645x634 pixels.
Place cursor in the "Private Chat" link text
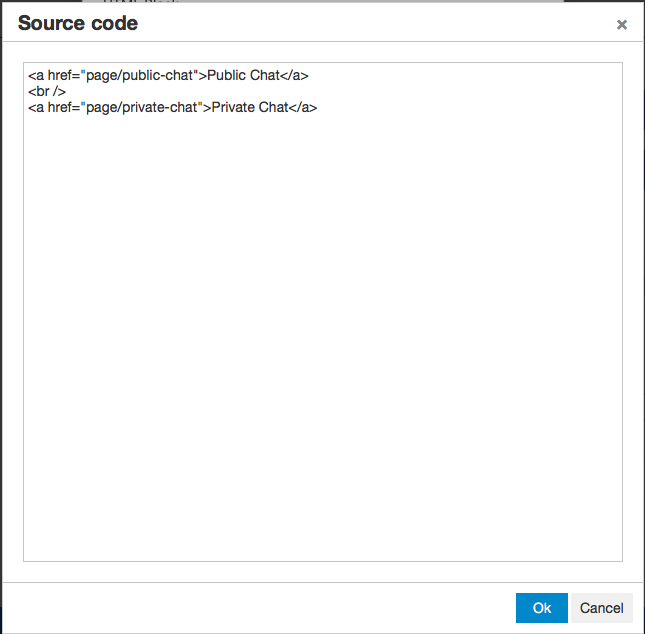249,107
